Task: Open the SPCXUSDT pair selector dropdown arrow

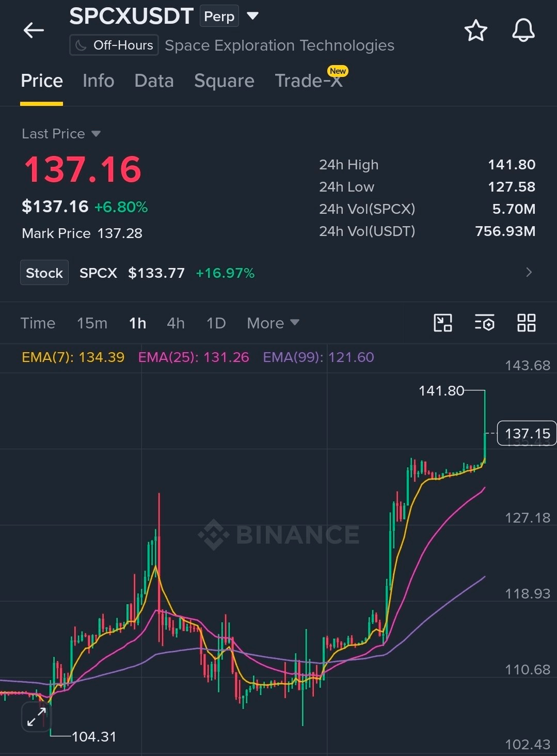Action: pos(252,16)
